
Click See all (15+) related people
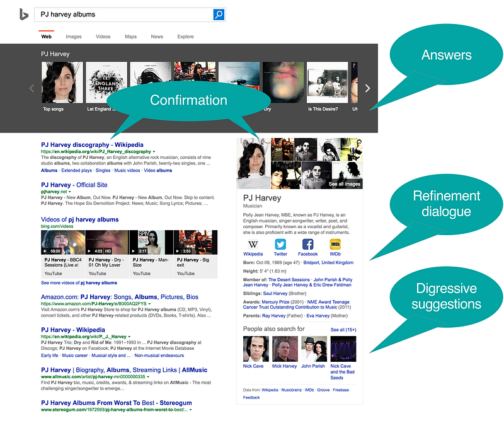tap(343, 330)
